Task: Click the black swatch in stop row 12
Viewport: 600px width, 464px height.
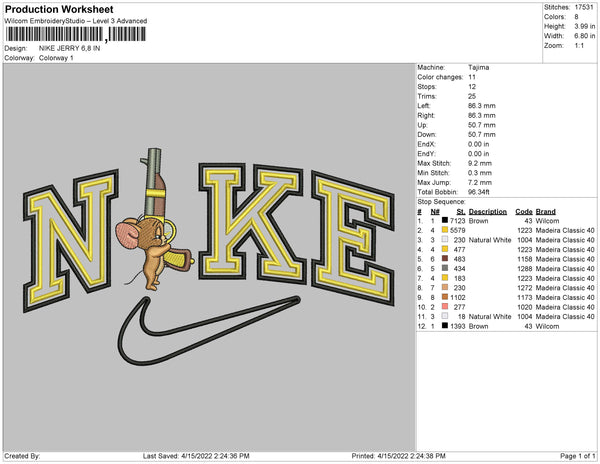Action: point(445,326)
